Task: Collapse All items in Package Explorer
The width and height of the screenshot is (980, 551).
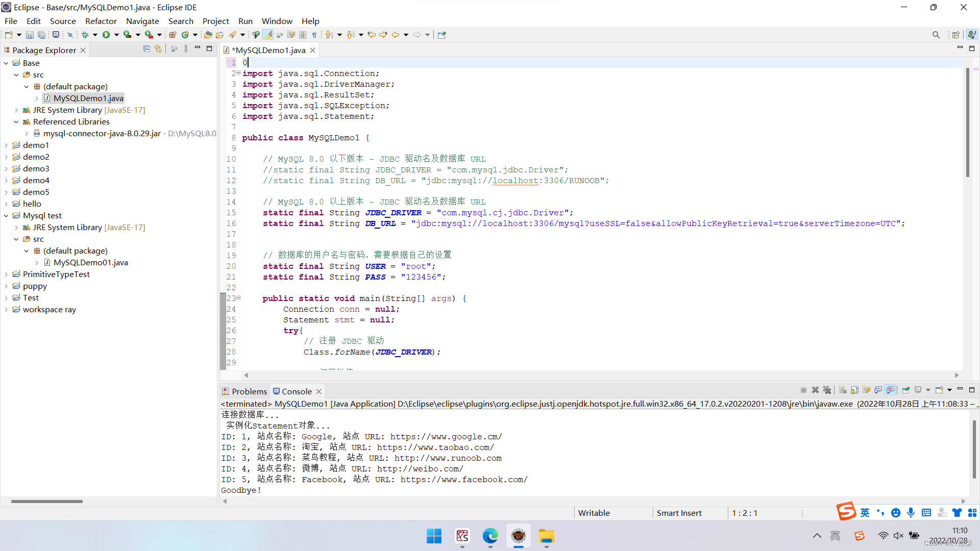Action: point(146,48)
